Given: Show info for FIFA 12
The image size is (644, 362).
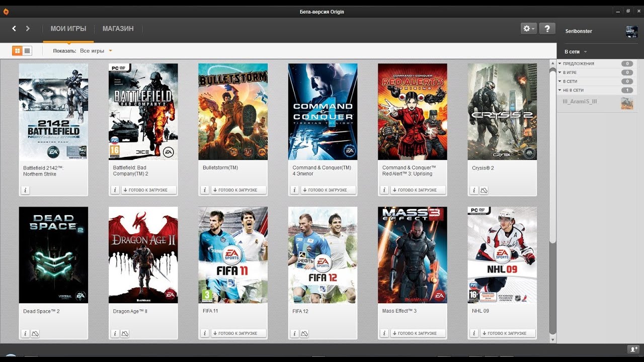Looking at the screenshot, I should [x=294, y=333].
